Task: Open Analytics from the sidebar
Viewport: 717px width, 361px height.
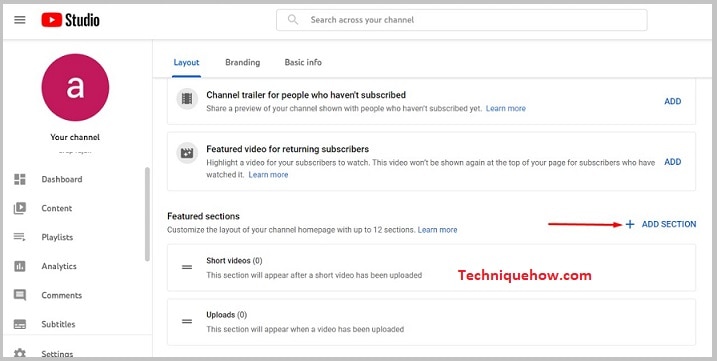Action: coord(59,266)
